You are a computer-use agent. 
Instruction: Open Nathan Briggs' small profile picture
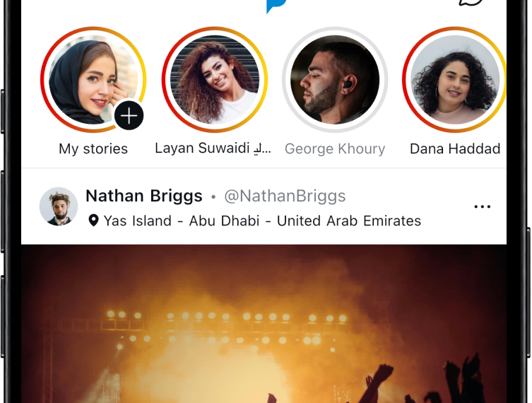pyautogui.click(x=59, y=206)
